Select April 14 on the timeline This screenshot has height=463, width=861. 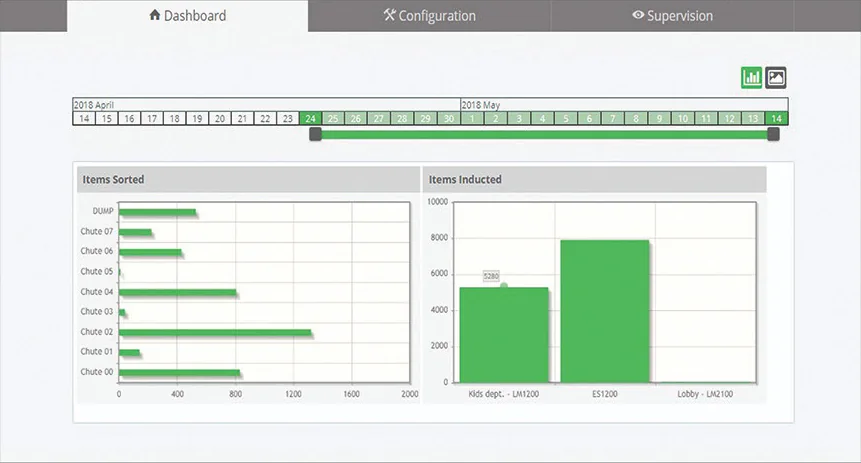[x=84, y=118]
